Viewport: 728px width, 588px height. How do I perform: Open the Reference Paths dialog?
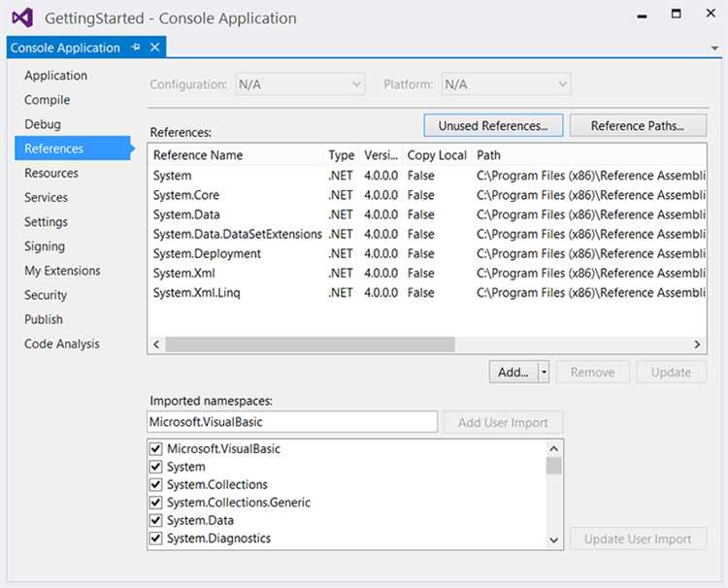point(638,126)
